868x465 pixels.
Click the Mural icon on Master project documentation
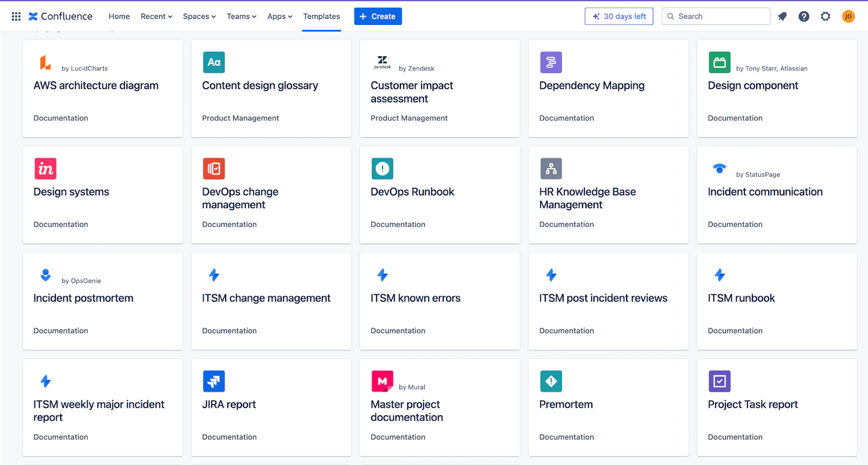click(x=382, y=381)
